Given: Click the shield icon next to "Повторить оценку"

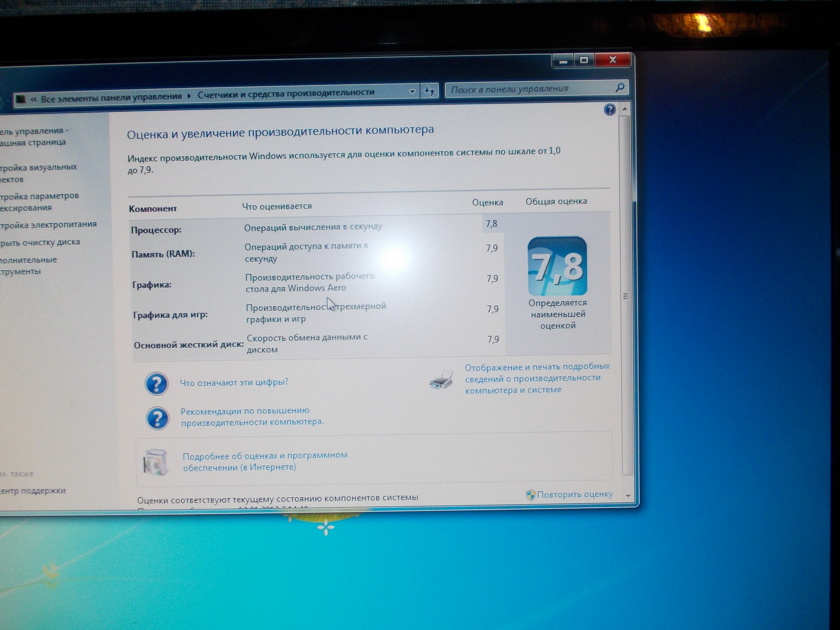Looking at the screenshot, I should click(x=530, y=495).
